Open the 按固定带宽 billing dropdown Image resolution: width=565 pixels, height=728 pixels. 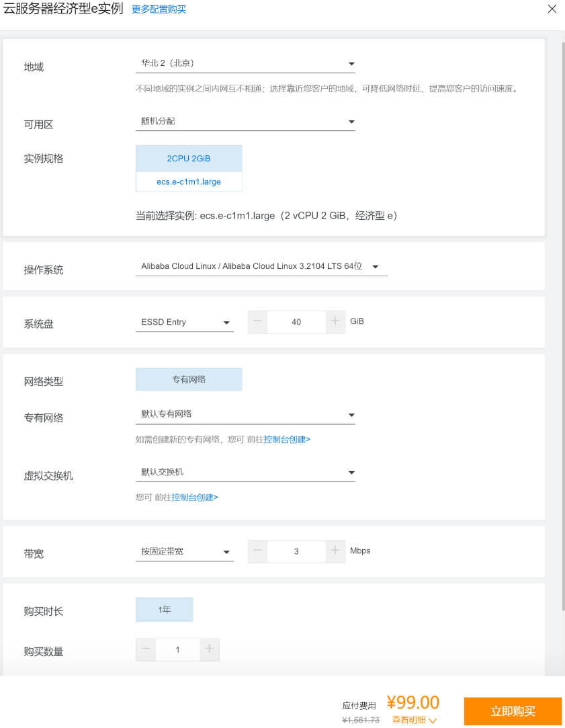(x=185, y=552)
